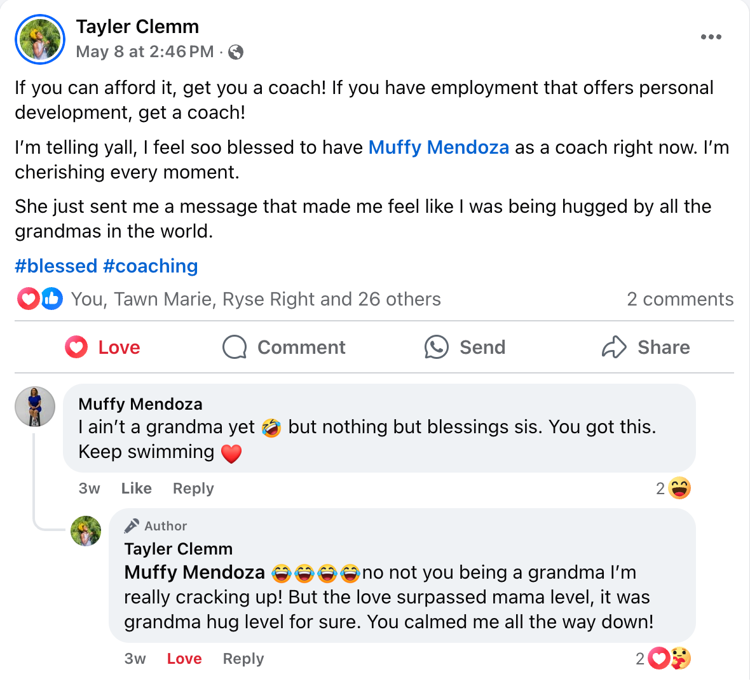Reply to Muffy Mendoza's comment

pos(193,488)
